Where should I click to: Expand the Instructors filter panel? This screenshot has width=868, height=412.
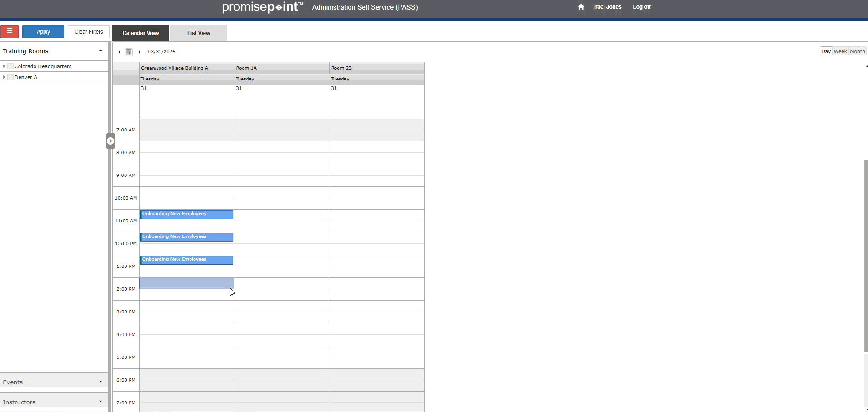pyautogui.click(x=100, y=402)
